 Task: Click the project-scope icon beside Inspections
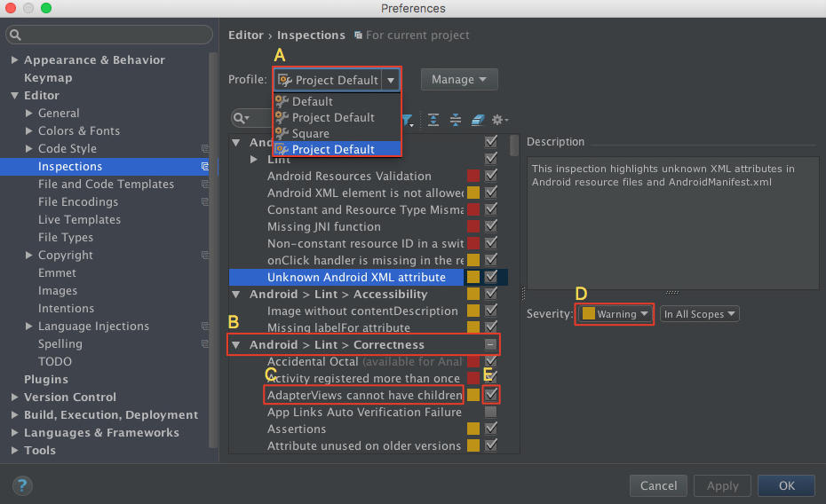point(205,167)
